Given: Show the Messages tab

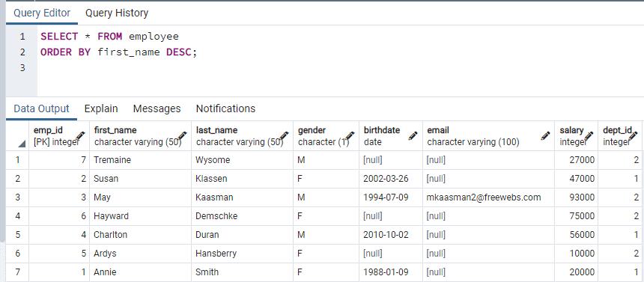Looking at the screenshot, I should [x=157, y=108].
